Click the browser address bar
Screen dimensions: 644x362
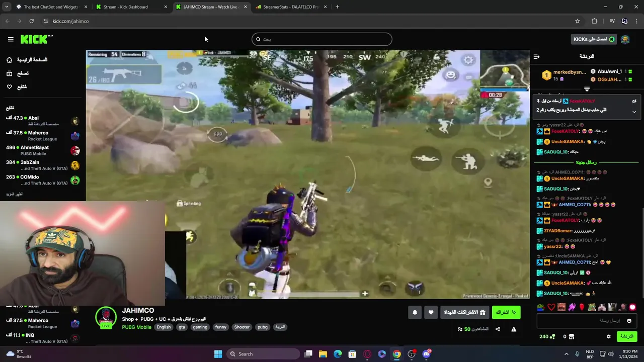(x=312, y=21)
